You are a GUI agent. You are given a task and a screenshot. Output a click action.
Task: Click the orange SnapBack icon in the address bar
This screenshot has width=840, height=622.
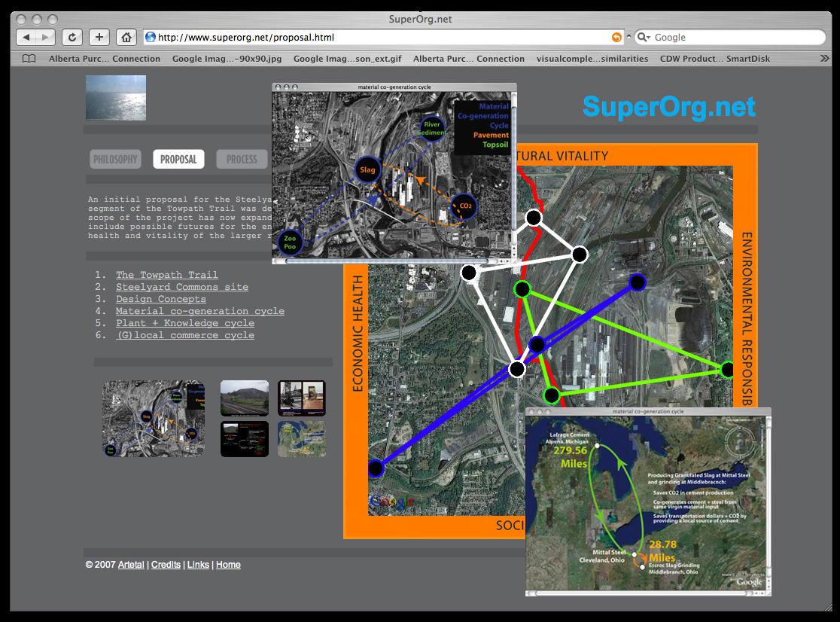click(x=616, y=37)
